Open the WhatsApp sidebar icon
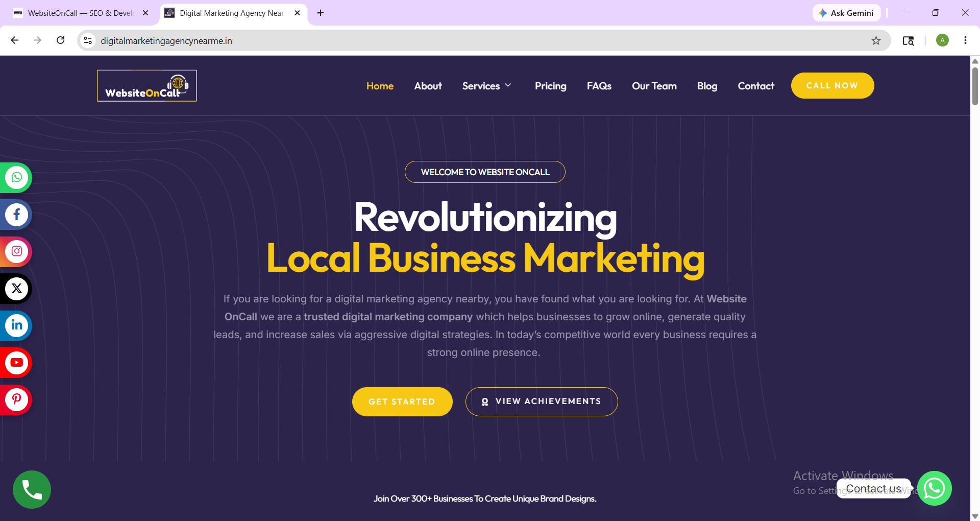This screenshot has height=521, width=980. pos(16,177)
